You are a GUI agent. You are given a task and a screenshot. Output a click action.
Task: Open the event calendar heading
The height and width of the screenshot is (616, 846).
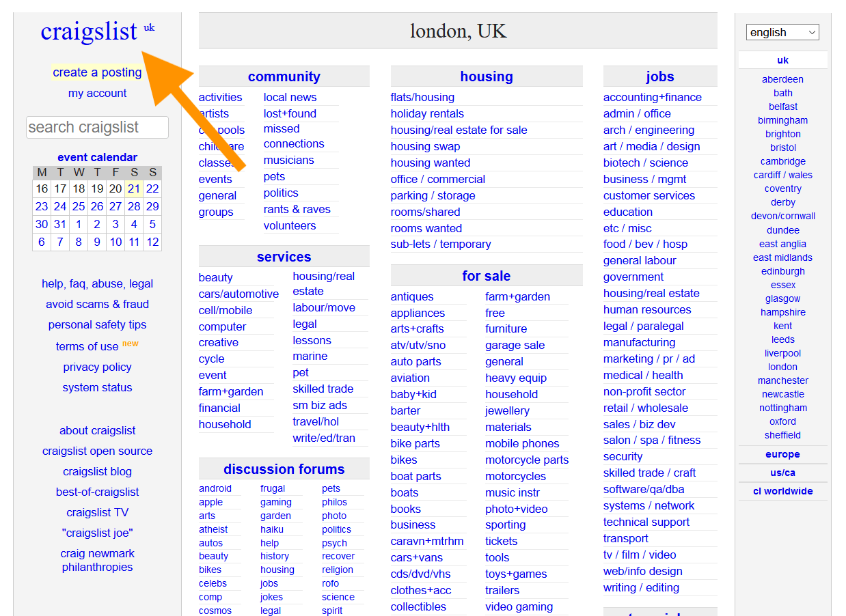tap(97, 157)
